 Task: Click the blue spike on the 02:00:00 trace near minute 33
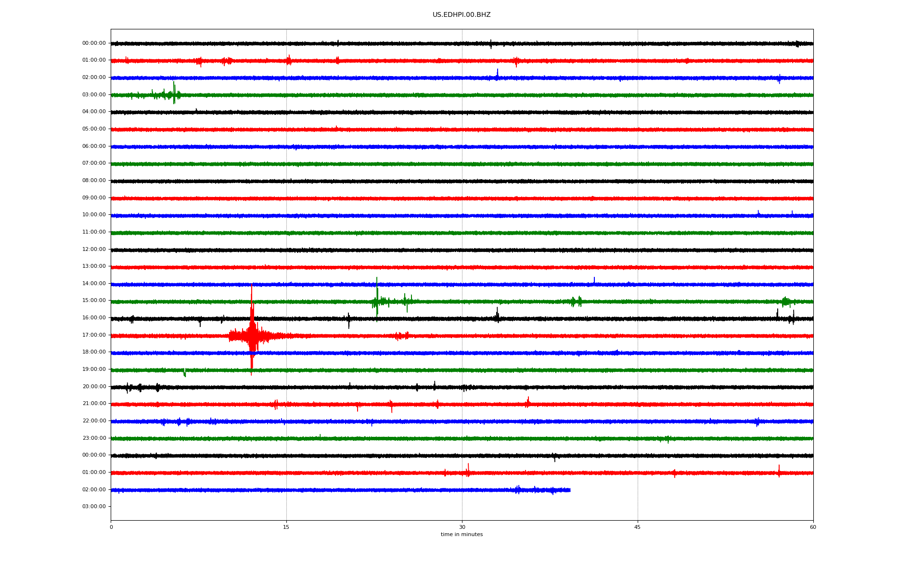(497, 73)
